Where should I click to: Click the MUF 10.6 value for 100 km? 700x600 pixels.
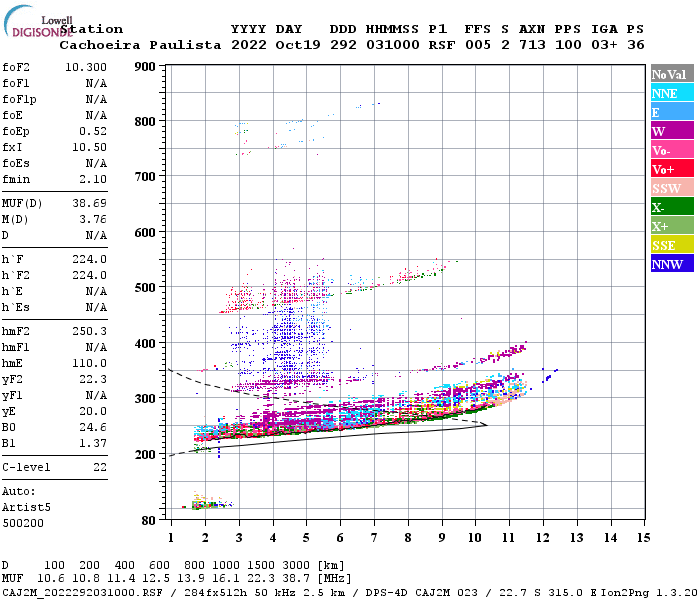pos(50,579)
